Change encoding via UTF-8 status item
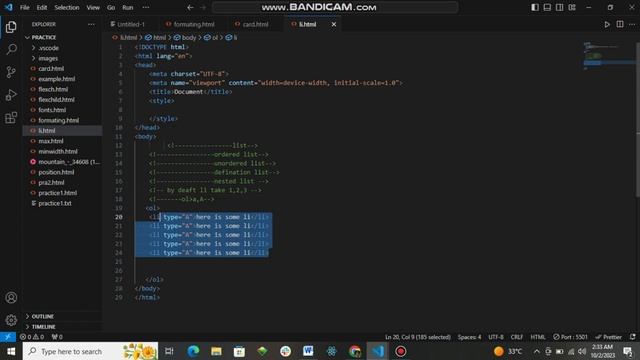 [x=496, y=337]
